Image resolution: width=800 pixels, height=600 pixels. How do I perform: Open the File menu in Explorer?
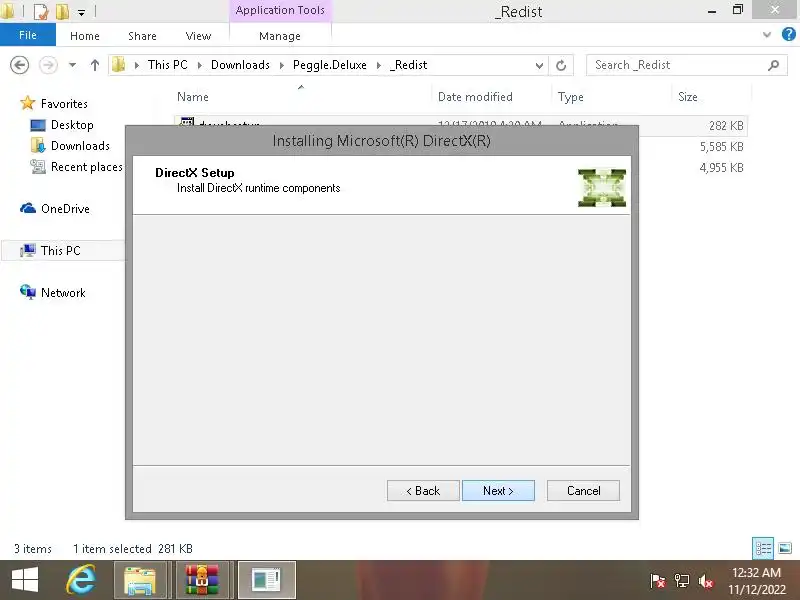pyautogui.click(x=28, y=35)
